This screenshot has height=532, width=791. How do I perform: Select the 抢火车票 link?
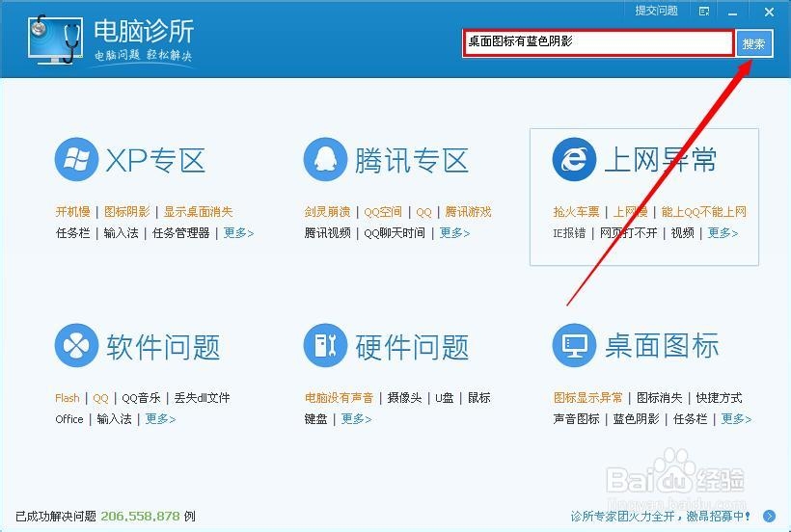576,212
